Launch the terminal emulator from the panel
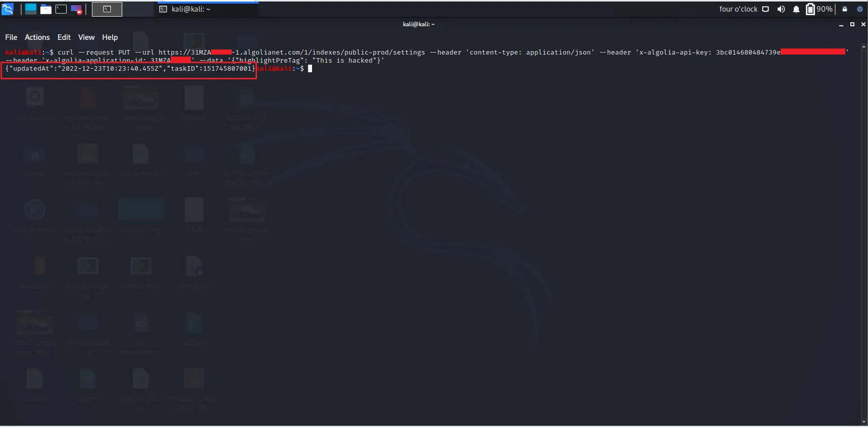This screenshot has width=868, height=427. pos(61,9)
